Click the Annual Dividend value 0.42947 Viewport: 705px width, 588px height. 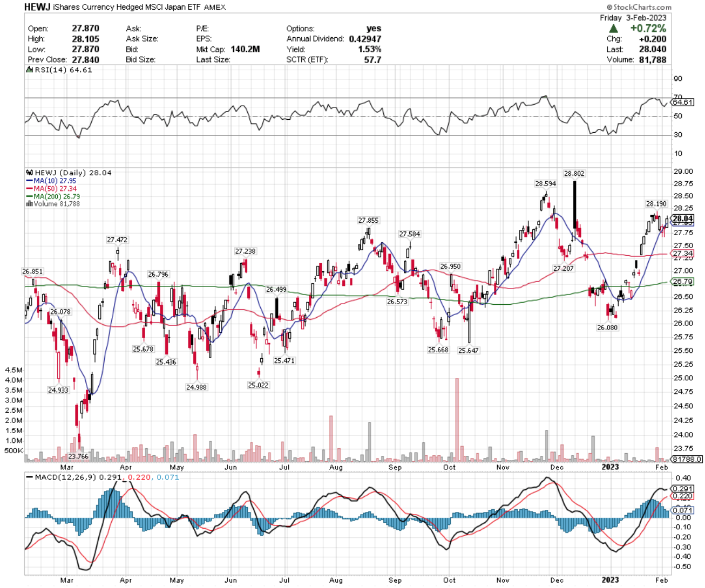pos(365,39)
